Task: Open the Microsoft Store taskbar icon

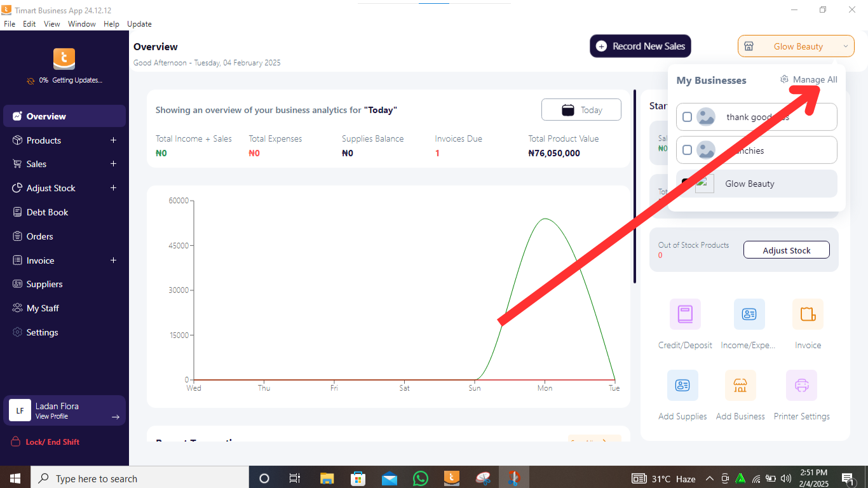Action: click(358, 478)
